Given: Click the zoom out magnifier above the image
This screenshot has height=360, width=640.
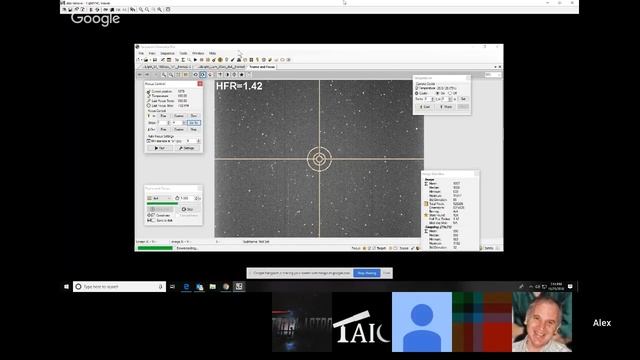Looking at the screenshot, I should [x=171, y=75].
